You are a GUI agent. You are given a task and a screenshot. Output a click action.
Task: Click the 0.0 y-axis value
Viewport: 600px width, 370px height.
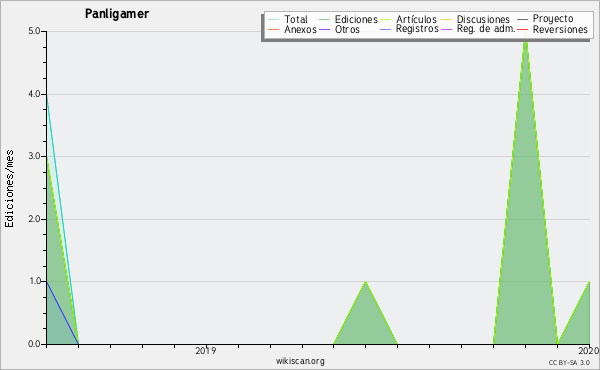(34, 344)
